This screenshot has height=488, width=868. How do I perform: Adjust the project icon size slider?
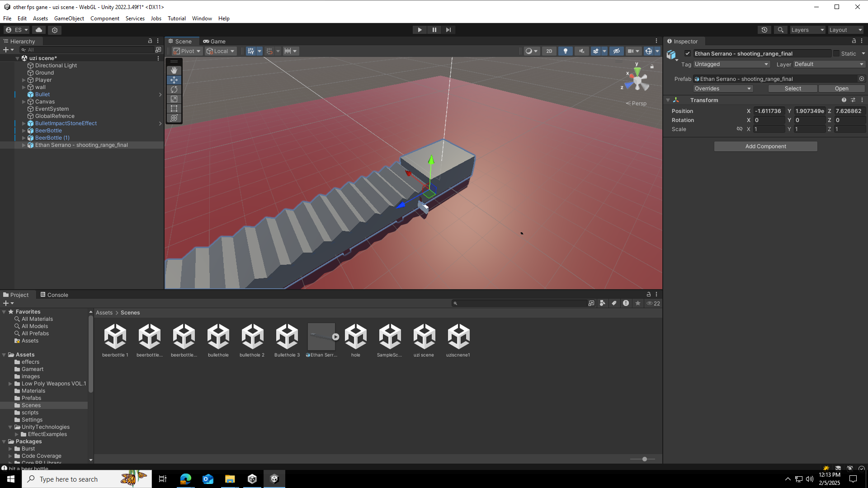(644, 459)
